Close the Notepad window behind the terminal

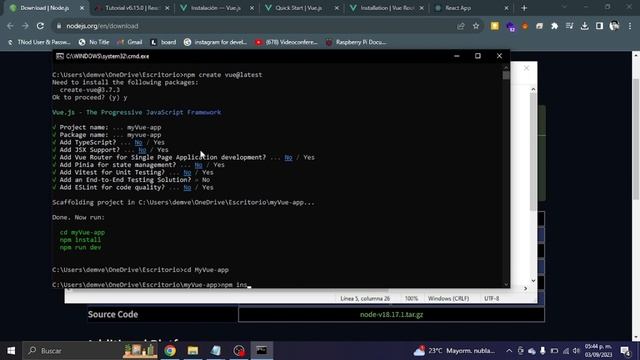(x=526, y=68)
